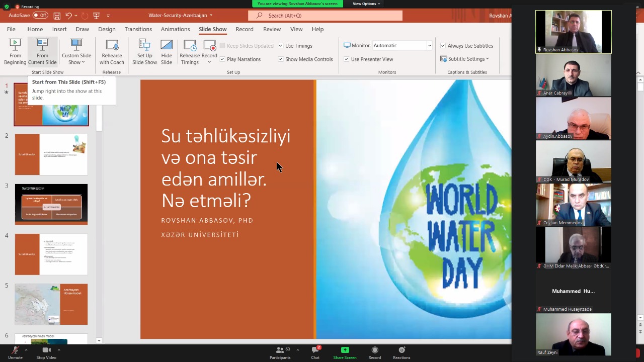Open Zoom Chat panel
Image resolution: width=644 pixels, height=362 pixels.
point(315,352)
